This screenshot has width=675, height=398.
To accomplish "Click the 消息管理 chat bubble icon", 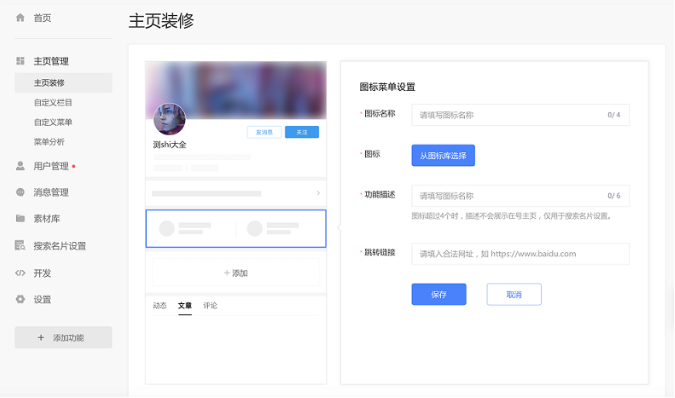I will [x=20, y=192].
